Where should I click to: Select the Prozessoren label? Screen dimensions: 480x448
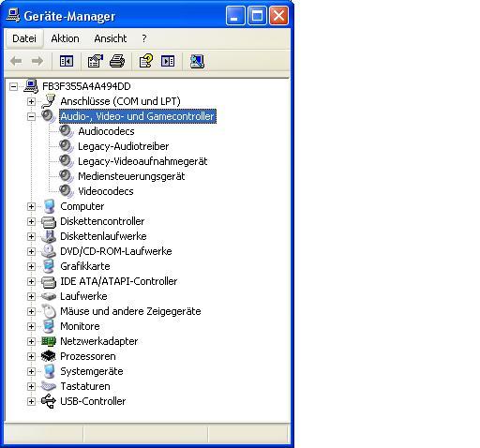[88, 356]
